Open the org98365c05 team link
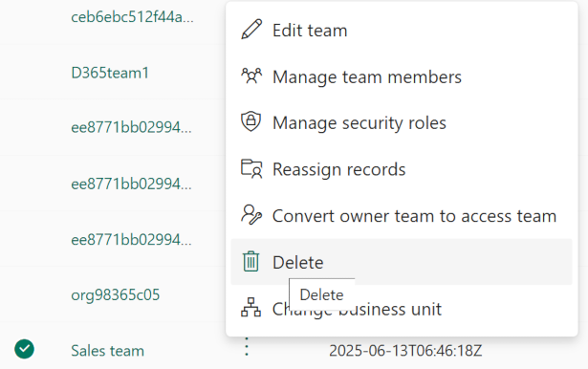 (116, 294)
